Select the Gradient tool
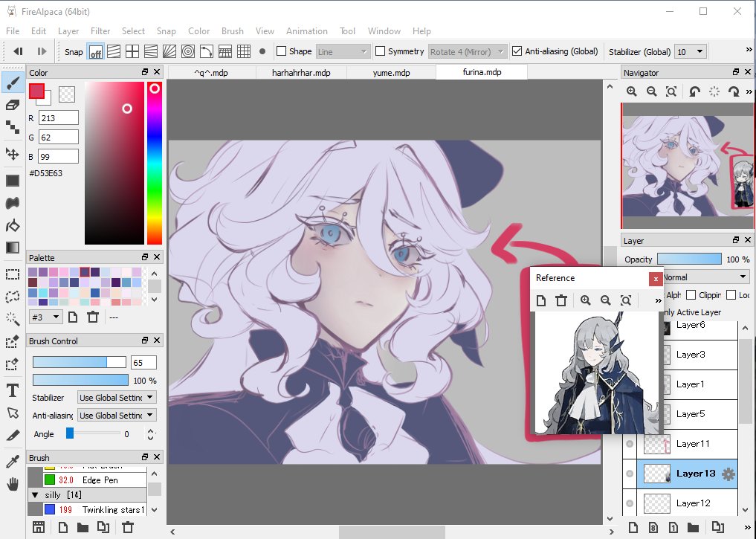 pos(13,248)
